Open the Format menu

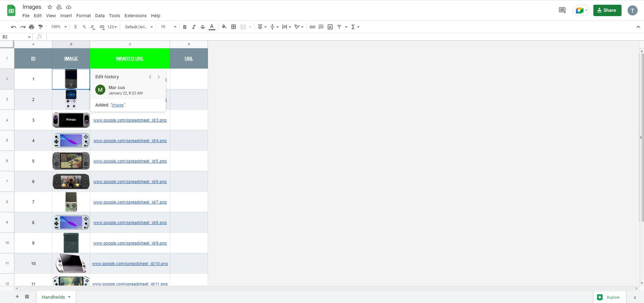click(84, 16)
